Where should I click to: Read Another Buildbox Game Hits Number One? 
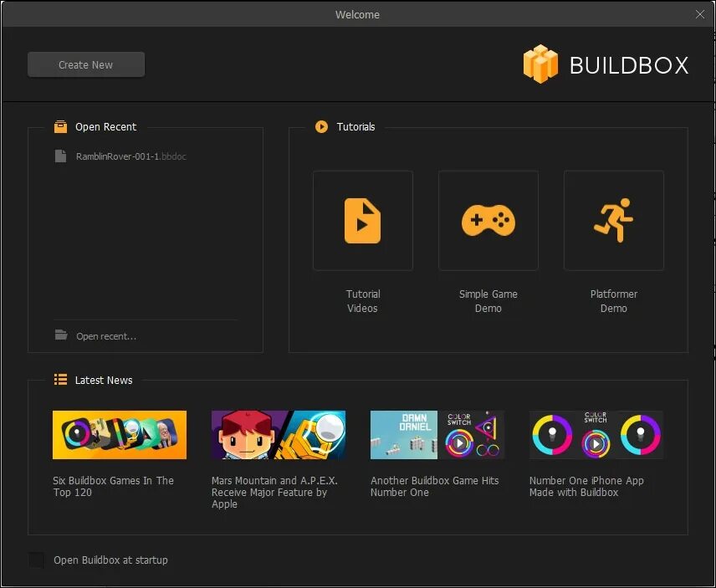[435, 486]
